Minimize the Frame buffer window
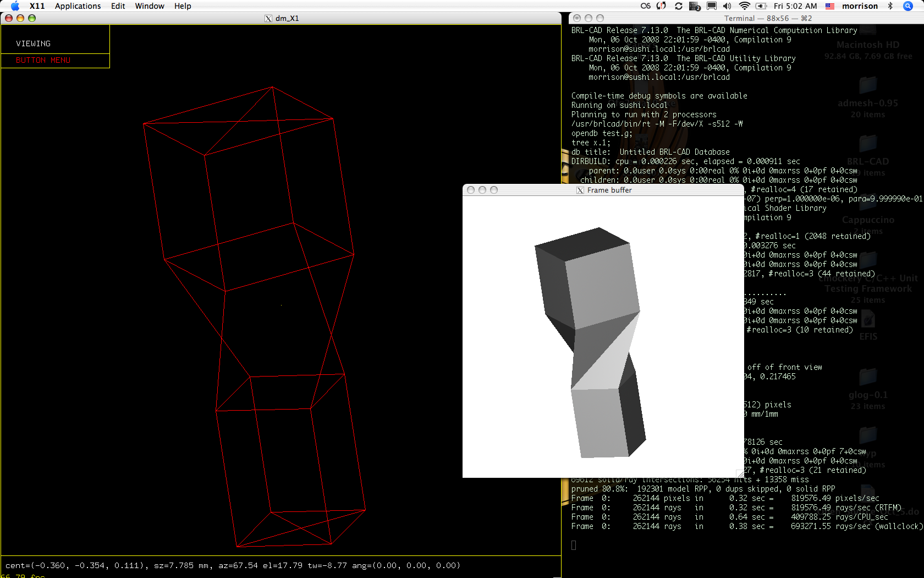 [x=482, y=190]
